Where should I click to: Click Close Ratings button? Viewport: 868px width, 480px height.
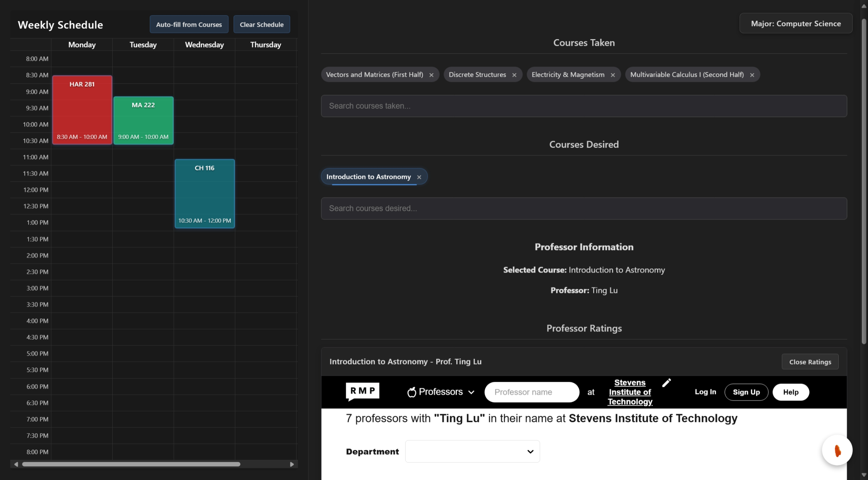pyautogui.click(x=810, y=362)
